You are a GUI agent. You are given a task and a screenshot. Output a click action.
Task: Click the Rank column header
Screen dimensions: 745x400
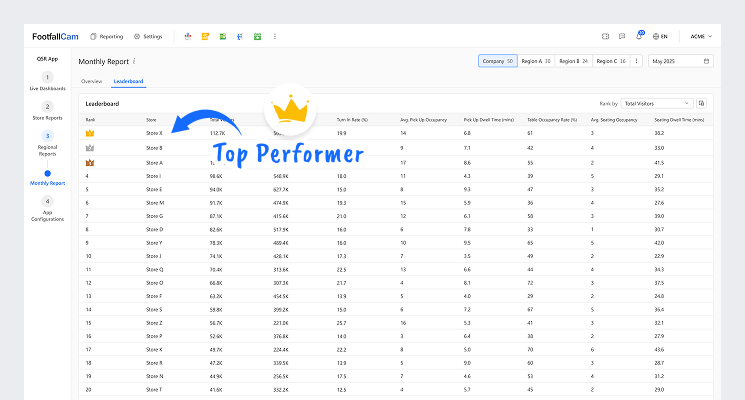90,120
